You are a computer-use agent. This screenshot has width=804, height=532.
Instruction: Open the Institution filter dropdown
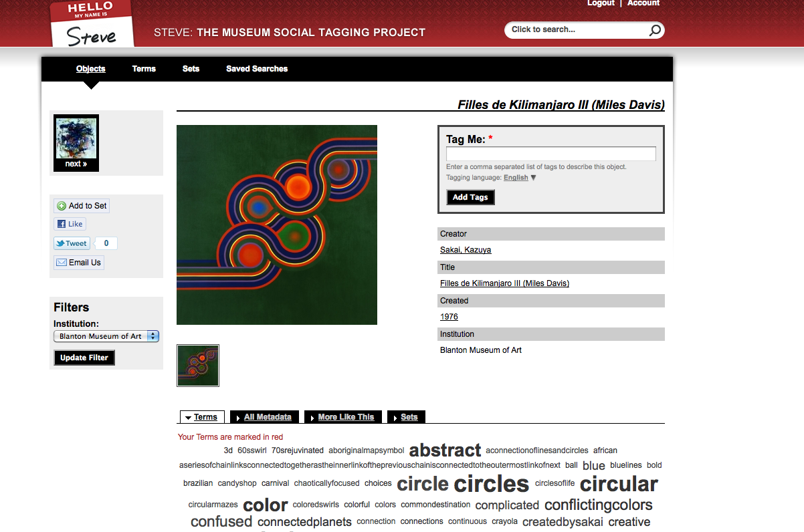point(106,336)
